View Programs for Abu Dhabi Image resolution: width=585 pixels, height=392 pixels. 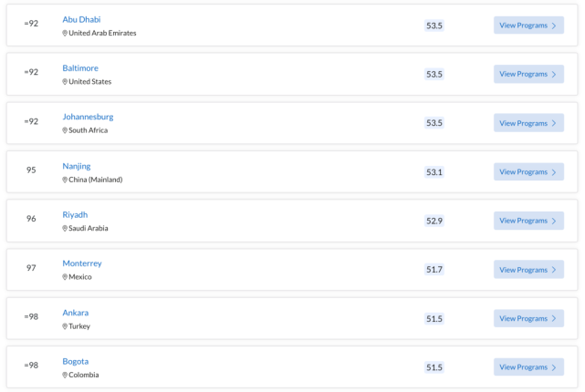point(528,26)
